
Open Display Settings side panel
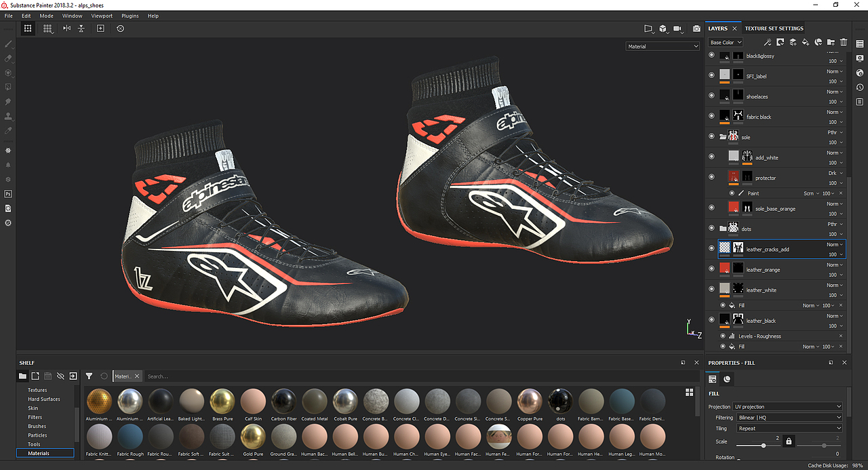(x=860, y=58)
